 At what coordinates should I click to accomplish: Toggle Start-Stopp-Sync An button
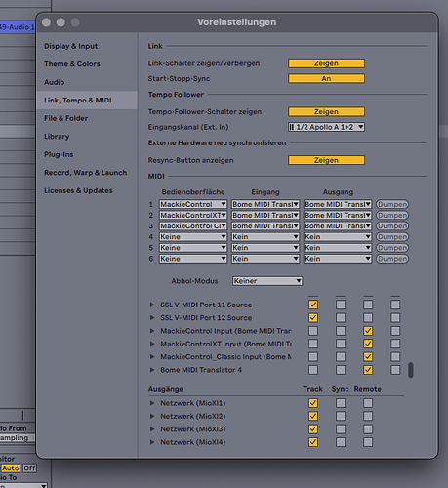click(326, 78)
